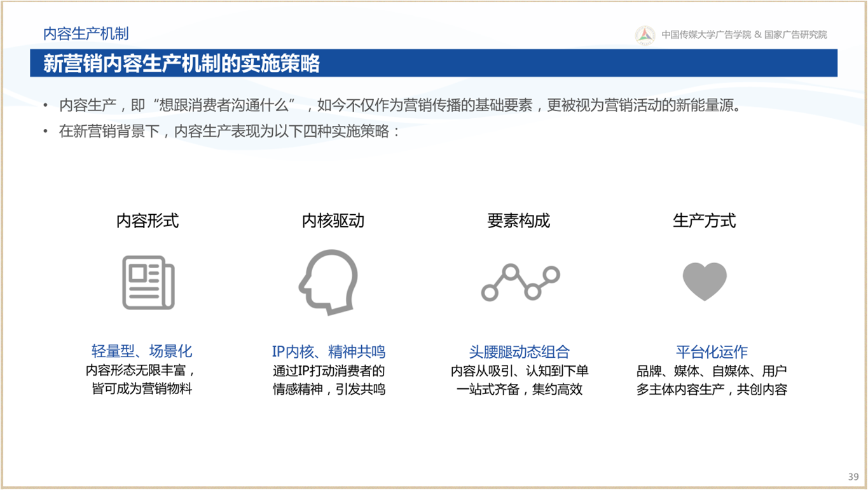Select the first bullet starting with 内容生产，即

pyautogui.click(x=400, y=105)
